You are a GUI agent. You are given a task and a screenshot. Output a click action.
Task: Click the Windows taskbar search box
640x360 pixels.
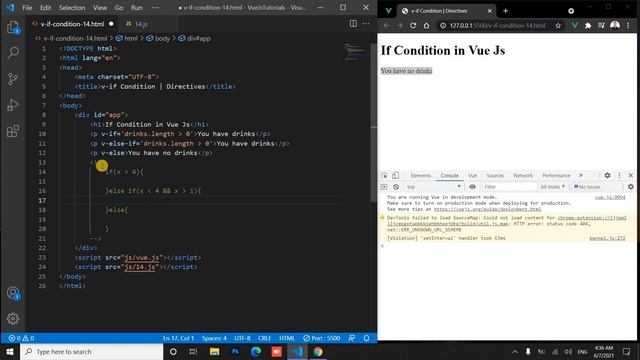point(92,351)
